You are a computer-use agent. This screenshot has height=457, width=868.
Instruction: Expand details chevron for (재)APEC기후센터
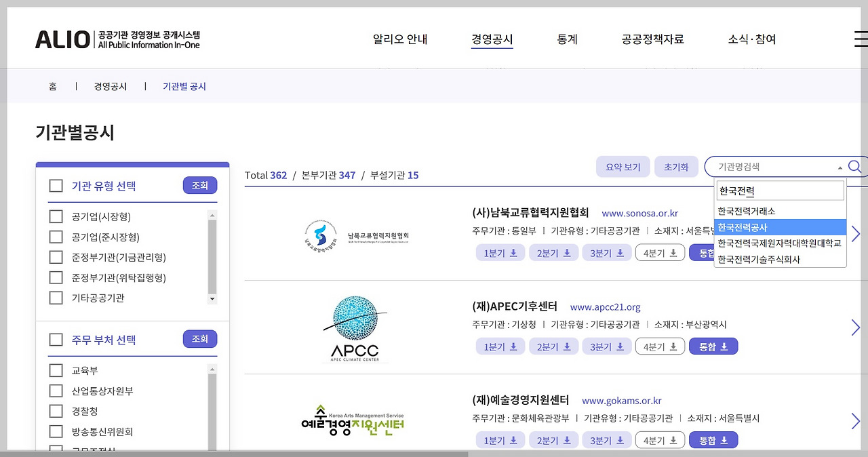coord(854,327)
